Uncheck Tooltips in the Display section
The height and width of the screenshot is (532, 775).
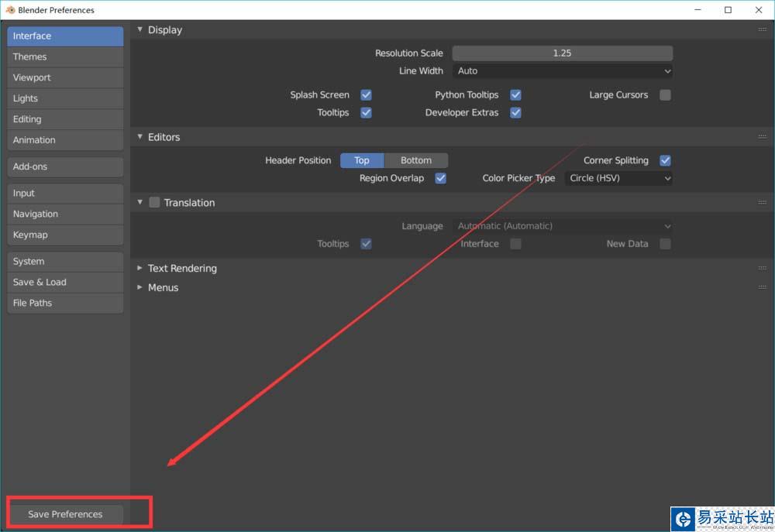366,112
